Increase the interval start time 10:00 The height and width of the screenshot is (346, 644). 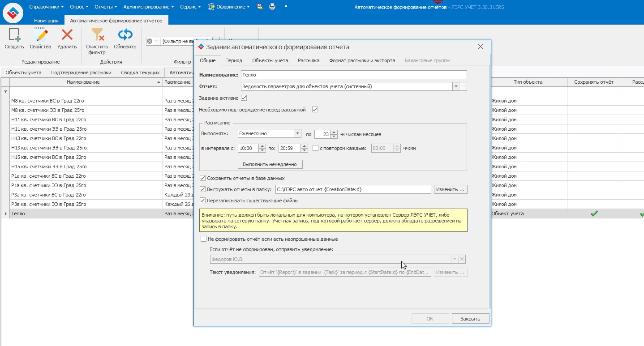click(262, 146)
